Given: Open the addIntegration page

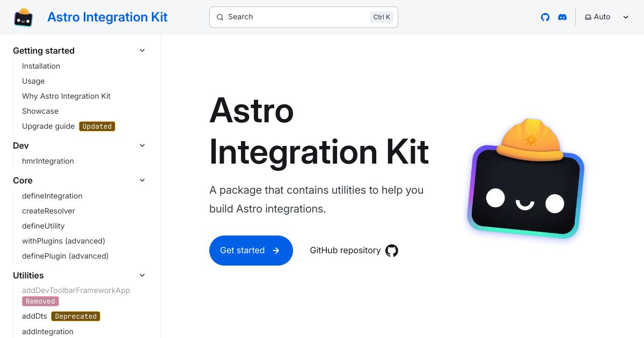Looking at the screenshot, I should tap(47, 332).
